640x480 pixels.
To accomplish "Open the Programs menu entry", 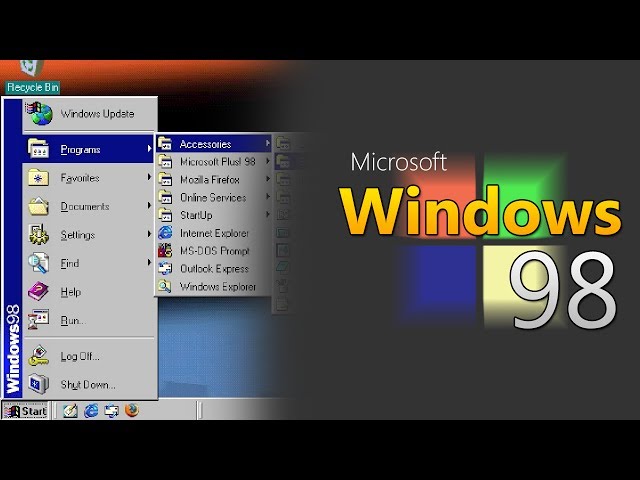I will [x=89, y=149].
